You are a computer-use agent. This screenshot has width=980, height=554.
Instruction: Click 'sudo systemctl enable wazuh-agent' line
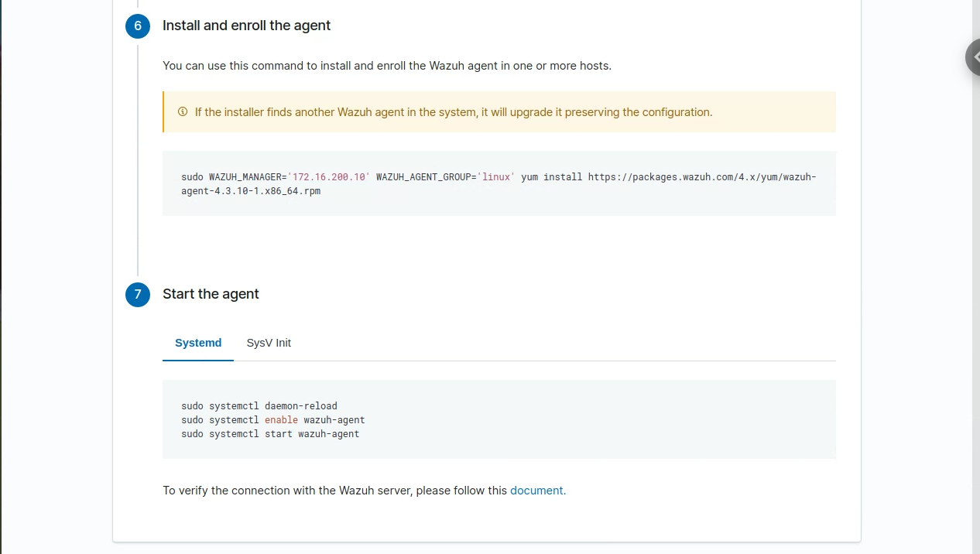point(273,420)
